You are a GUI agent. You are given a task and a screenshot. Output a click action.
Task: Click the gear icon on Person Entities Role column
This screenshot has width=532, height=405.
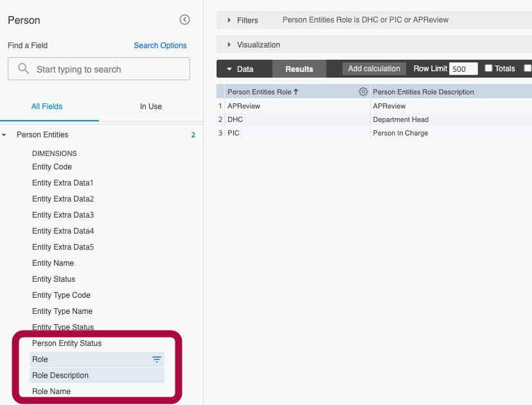[x=363, y=91]
